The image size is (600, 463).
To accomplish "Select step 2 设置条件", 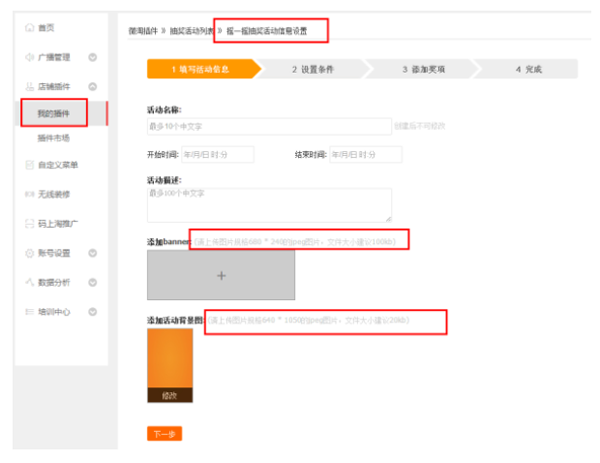I will tap(313, 69).
